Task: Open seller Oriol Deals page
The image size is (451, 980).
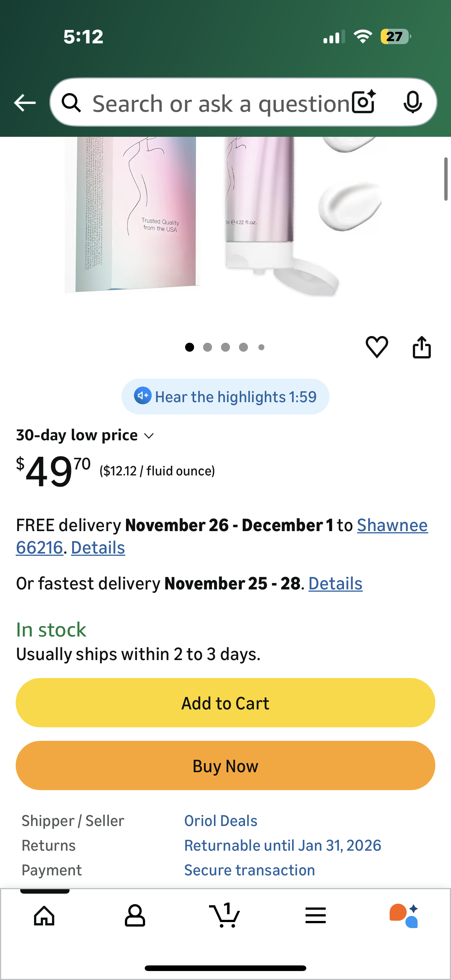Action: coord(221,821)
